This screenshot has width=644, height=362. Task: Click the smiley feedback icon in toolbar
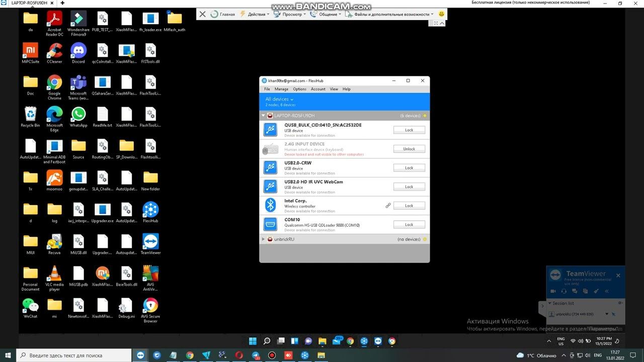(x=442, y=14)
